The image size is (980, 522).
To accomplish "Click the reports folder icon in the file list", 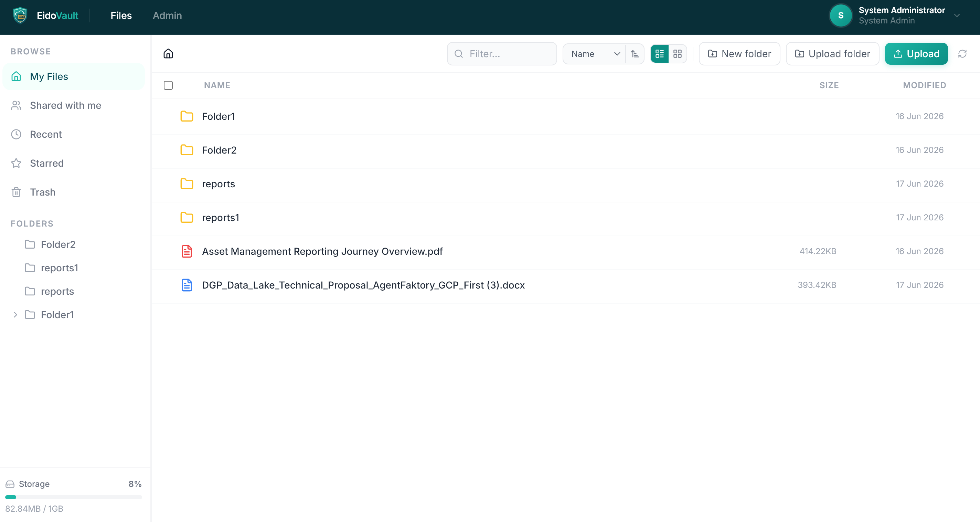I will point(187,184).
